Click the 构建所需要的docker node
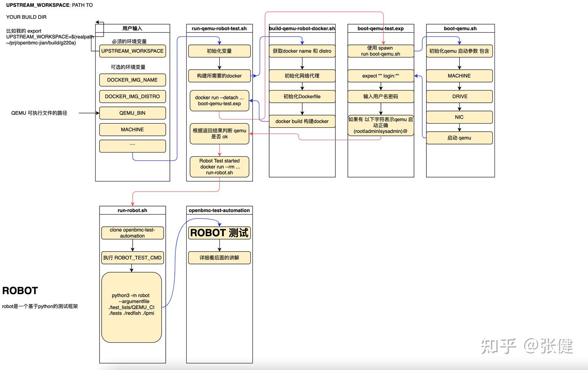 tap(219, 76)
